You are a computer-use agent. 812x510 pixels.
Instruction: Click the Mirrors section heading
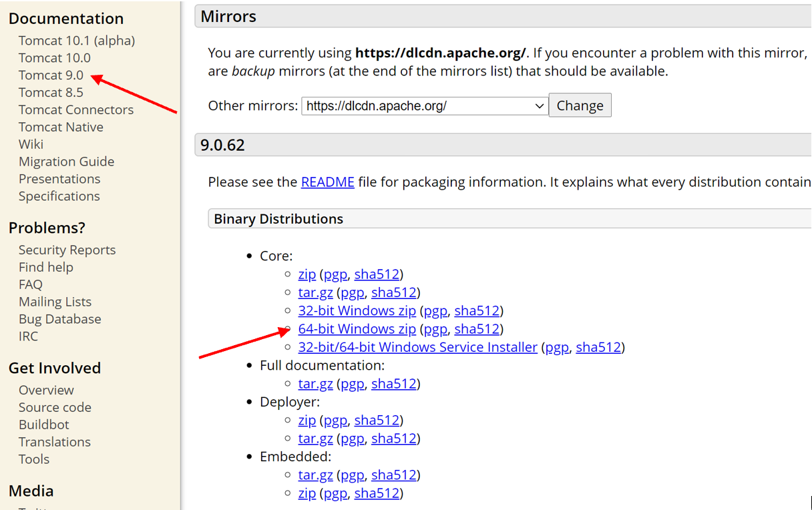(228, 17)
